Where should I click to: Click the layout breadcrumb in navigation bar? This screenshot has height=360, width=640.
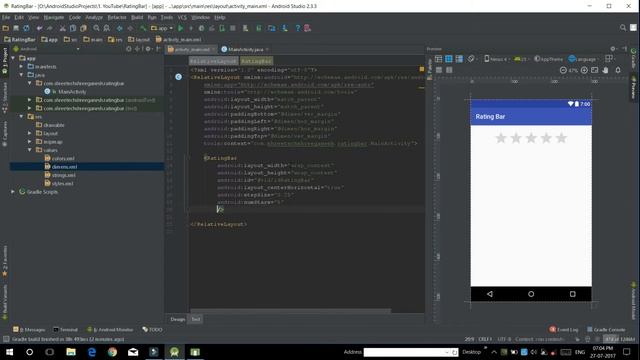(x=139, y=40)
